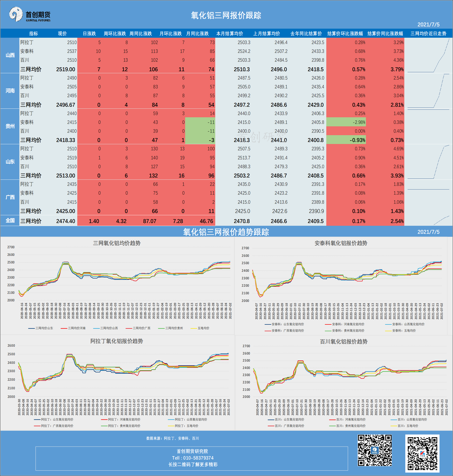Select the 结算价同比涨跌幅 column header
This screenshot has width=453, height=476.
click(385, 34)
